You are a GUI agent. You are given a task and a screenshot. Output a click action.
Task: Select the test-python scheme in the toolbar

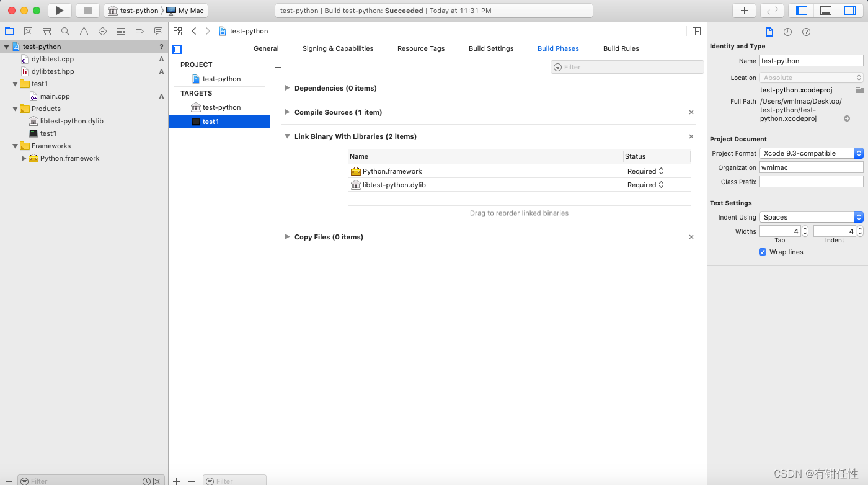[133, 11]
